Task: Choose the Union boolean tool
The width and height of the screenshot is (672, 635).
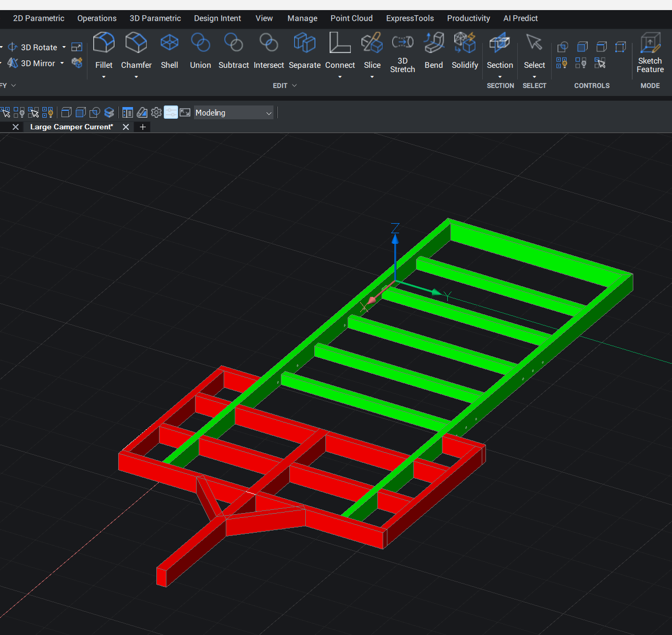Action: pos(200,43)
